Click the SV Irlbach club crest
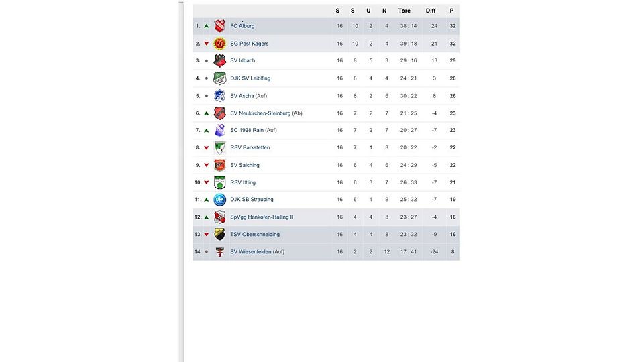This screenshot has height=362, width=644. (220, 61)
